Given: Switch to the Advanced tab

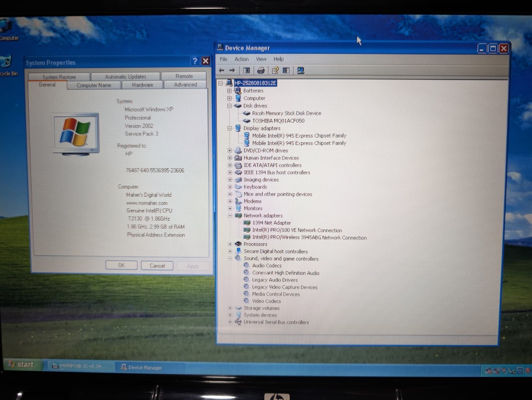Looking at the screenshot, I should coord(186,85).
